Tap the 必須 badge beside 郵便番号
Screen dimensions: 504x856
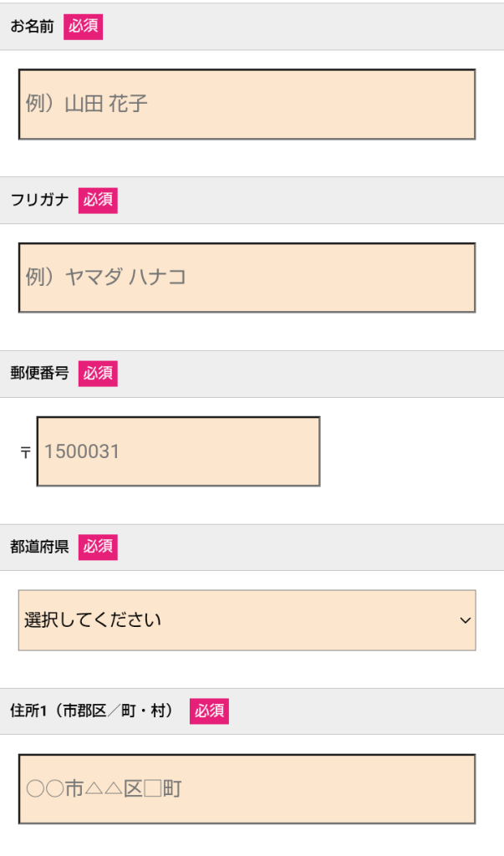(x=98, y=374)
